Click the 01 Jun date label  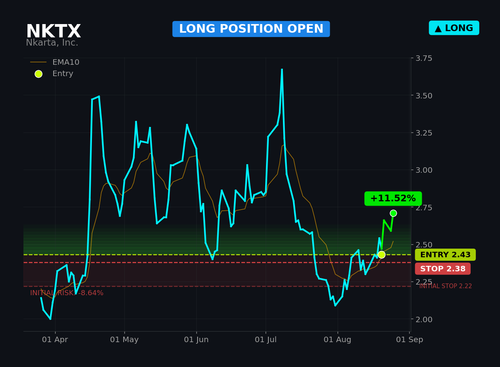pos(196,340)
